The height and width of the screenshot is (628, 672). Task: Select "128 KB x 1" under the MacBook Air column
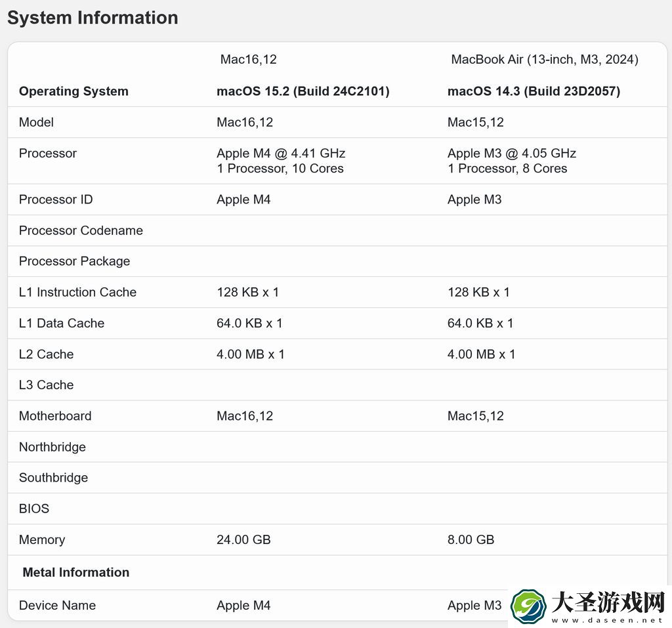(x=478, y=292)
